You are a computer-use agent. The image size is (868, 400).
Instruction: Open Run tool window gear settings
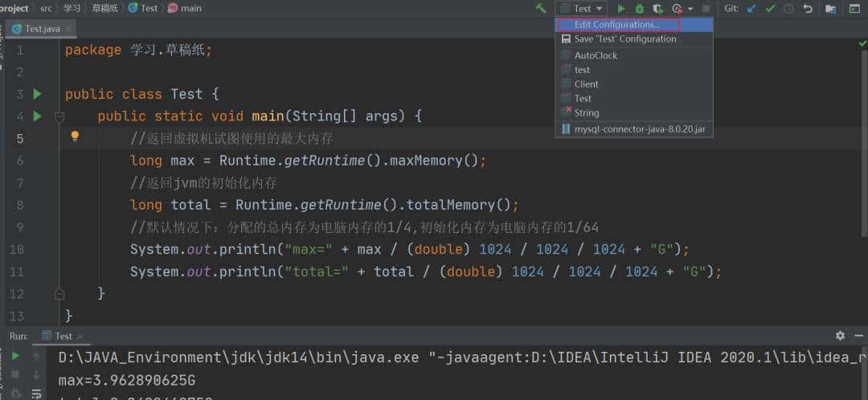coord(840,336)
